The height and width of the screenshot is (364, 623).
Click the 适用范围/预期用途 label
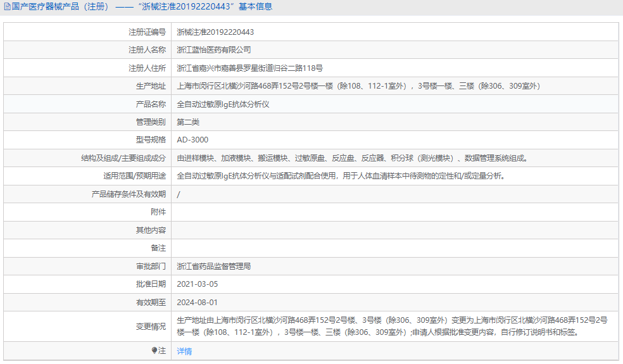(135, 176)
